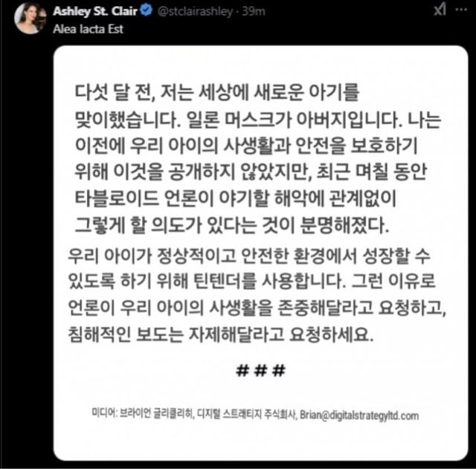Open the attached white statement image
Image resolution: width=476 pixels, height=469 pixels.
click(260, 253)
